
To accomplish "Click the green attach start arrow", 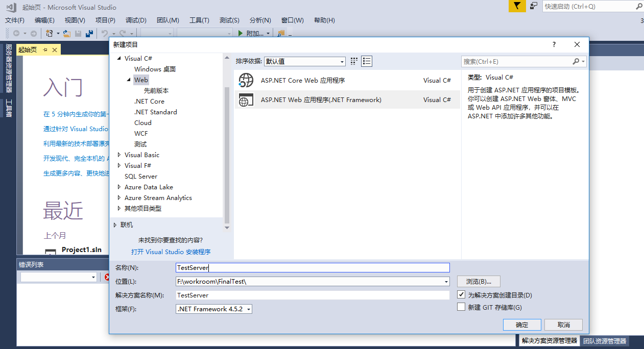I will pos(241,33).
